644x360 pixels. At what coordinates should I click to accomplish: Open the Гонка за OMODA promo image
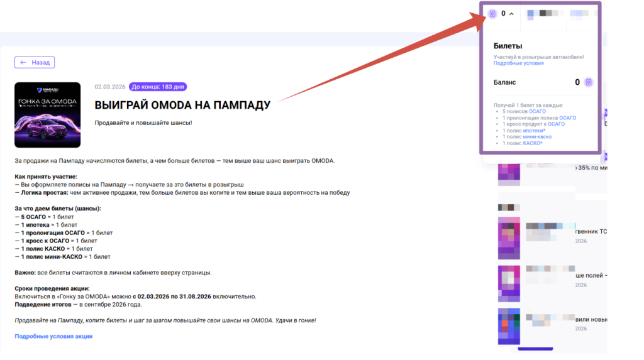pos(47,115)
